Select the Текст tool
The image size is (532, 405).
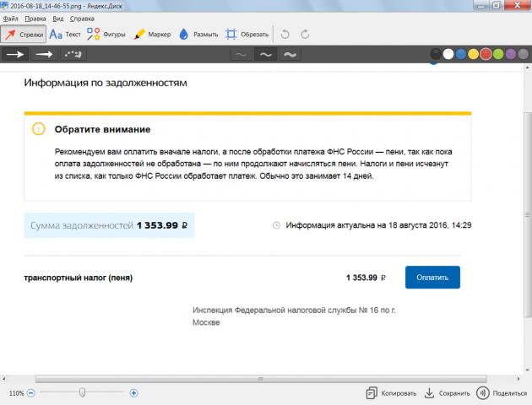click(65, 35)
